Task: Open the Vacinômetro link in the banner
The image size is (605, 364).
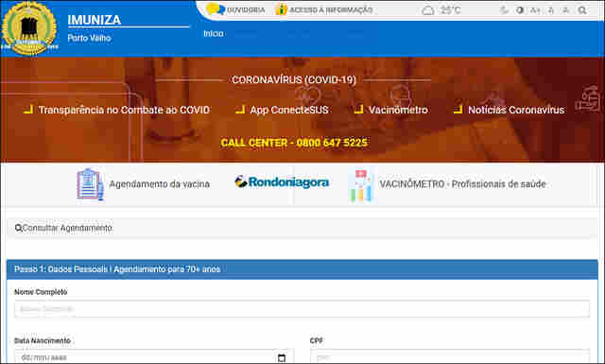Action: point(398,110)
